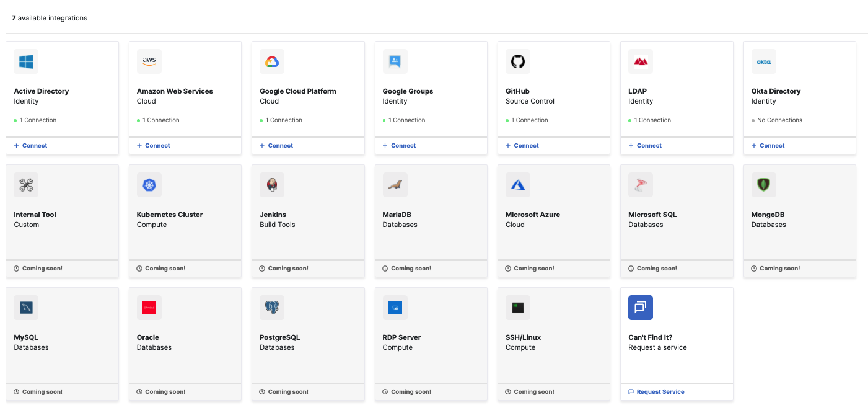Click the 7 available integrations heading
The height and width of the screenshot is (410, 868).
click(50, 18)
